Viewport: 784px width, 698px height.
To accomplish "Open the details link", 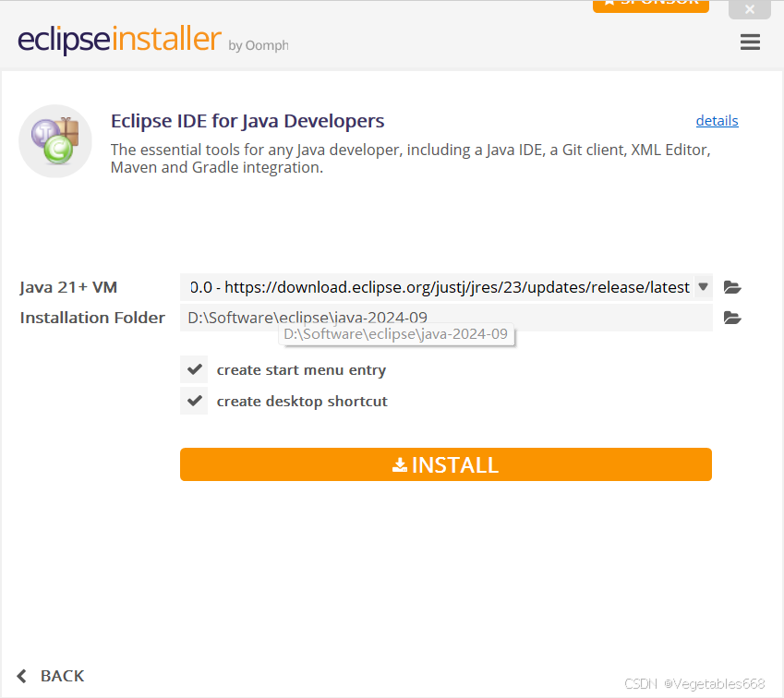I will pos(717,120).
